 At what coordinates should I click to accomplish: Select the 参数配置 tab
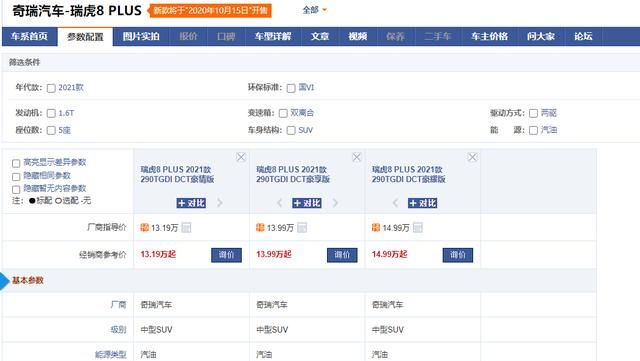[85, 37]
